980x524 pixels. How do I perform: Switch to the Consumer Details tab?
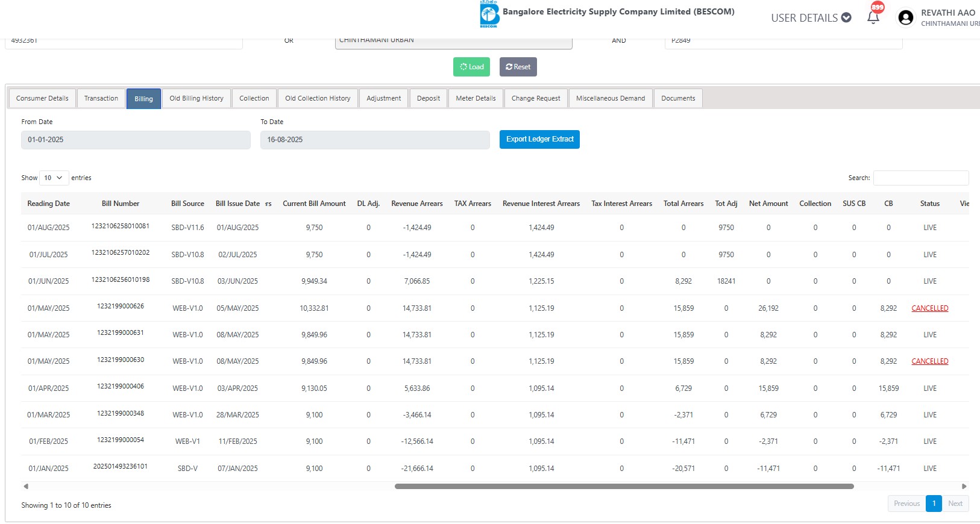[x=42, y=98]
